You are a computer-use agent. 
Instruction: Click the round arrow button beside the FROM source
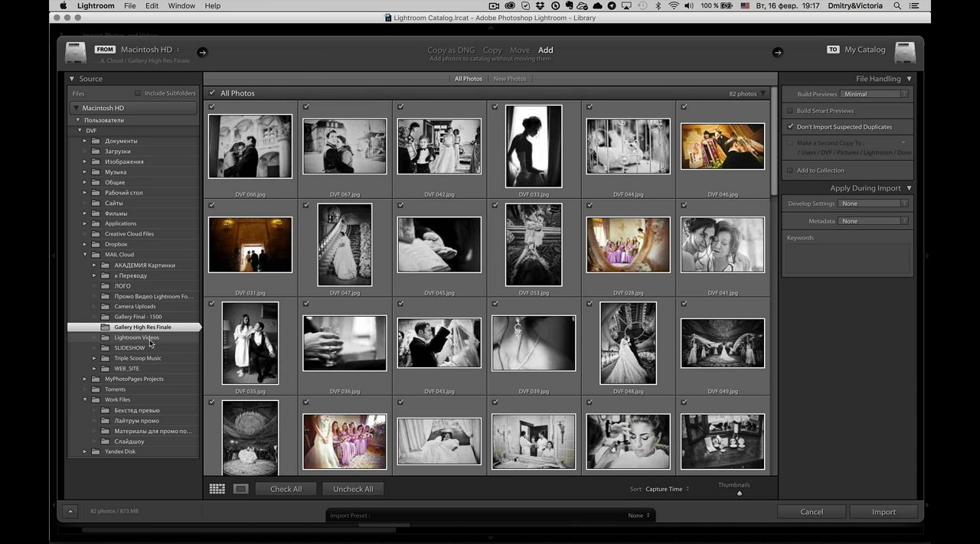[x=202, y=52]
